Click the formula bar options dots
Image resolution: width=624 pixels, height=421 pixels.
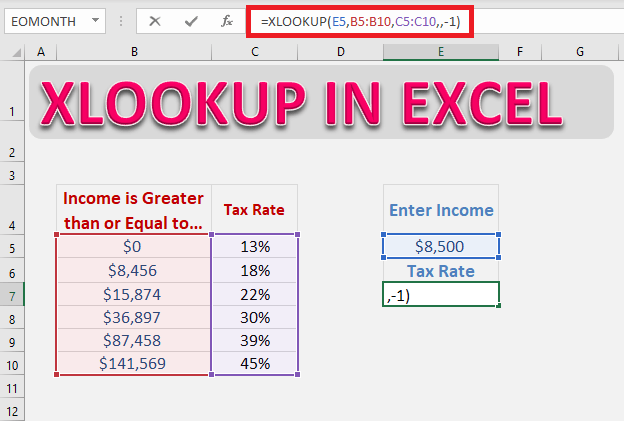point(121,21)
